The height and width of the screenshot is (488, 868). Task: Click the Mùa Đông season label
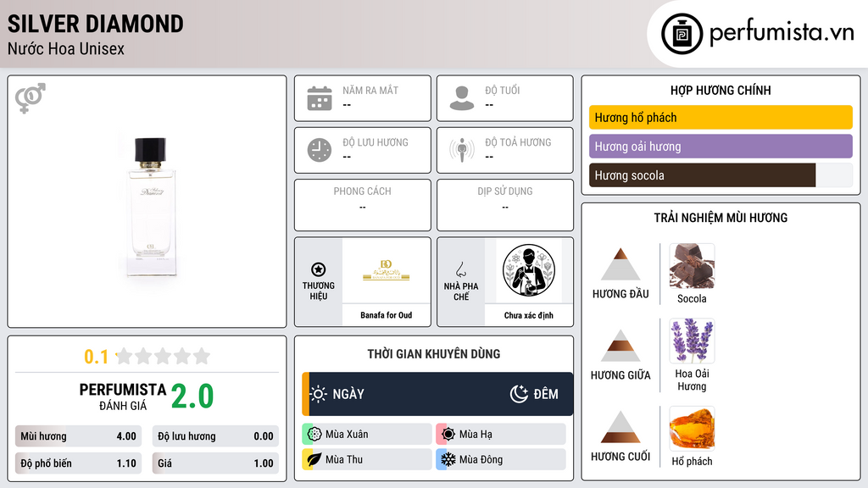(x=481, y=459)
